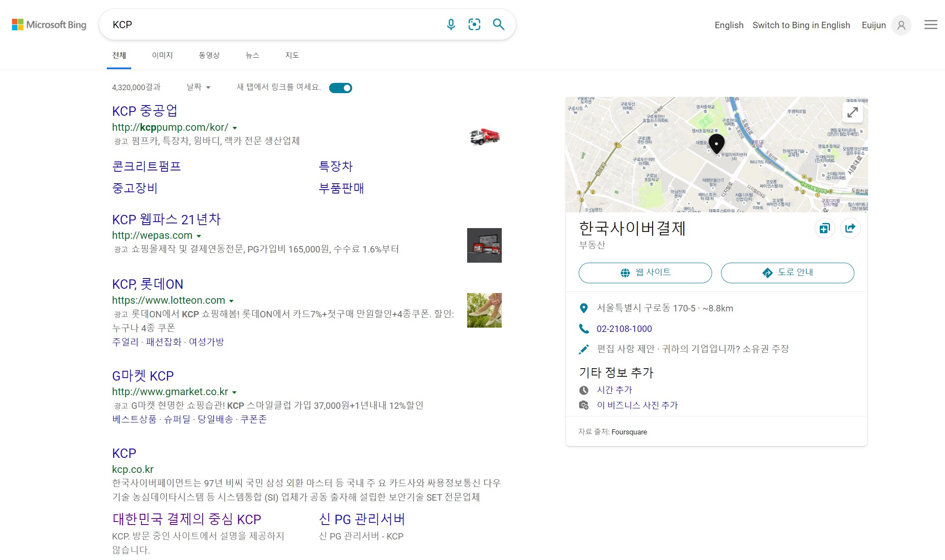The image size is (945, 560).
Task: Click the concrete pump truck thumbnail
Action: (x=484, y=137)
